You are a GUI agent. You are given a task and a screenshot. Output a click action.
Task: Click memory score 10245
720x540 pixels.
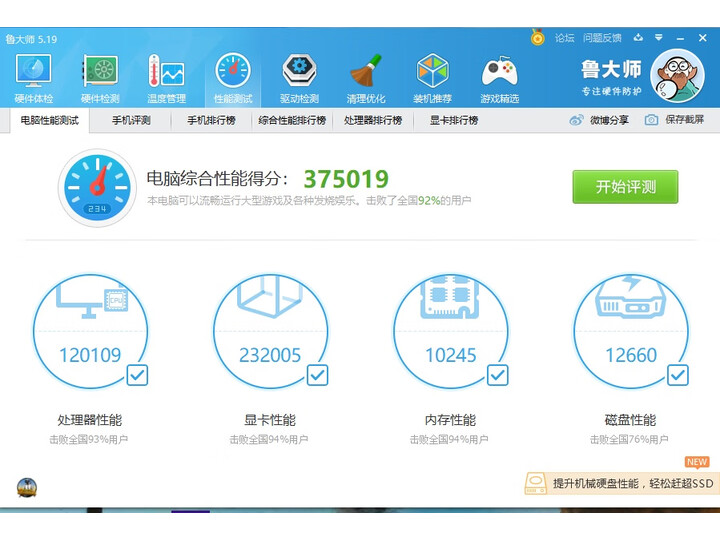450,355
